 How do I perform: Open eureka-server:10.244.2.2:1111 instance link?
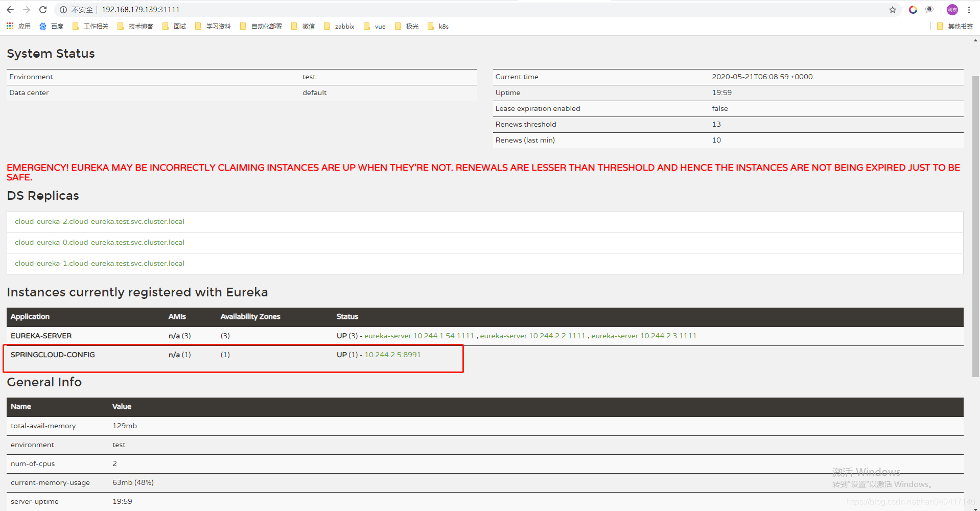[532, 336]
